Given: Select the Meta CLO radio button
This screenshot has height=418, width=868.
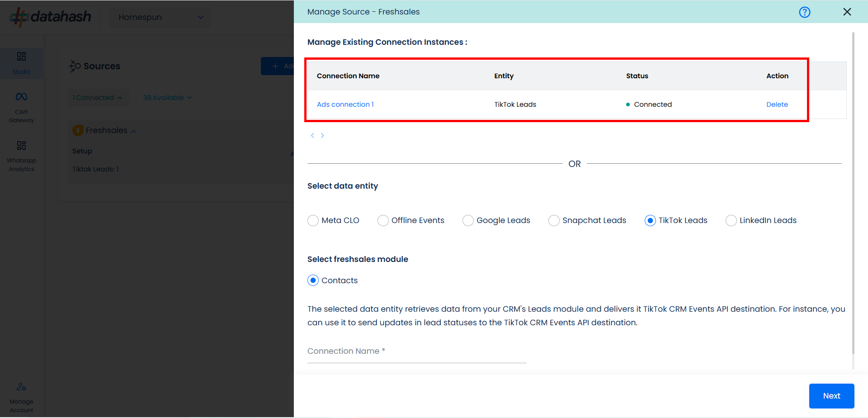Looking at the screenshot, I should click(313, 220).
